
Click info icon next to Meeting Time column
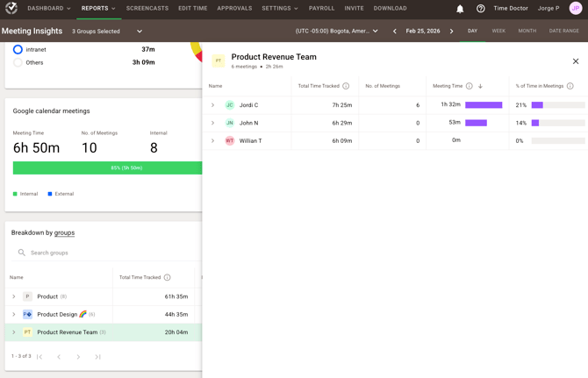click(x=470, y=86)
